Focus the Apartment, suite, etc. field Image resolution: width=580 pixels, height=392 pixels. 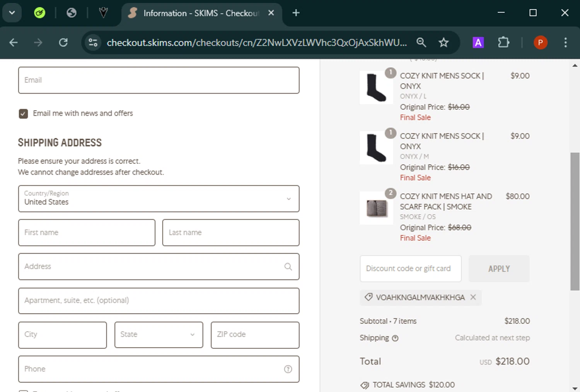click(x=159, y=301)
